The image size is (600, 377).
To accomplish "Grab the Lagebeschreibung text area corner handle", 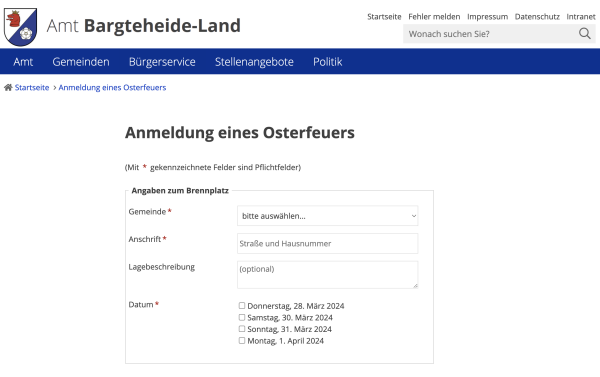I will coord(415,286).
